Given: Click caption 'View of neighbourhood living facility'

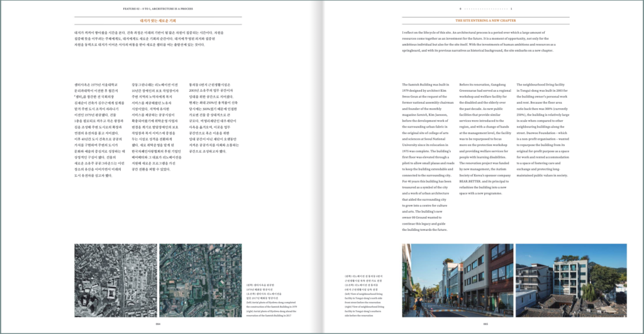Looking at the screenshot, I should click(x=365, y=304).
